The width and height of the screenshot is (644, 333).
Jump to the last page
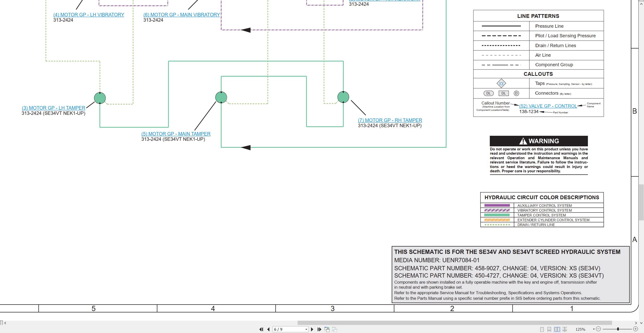click(319, 329)
